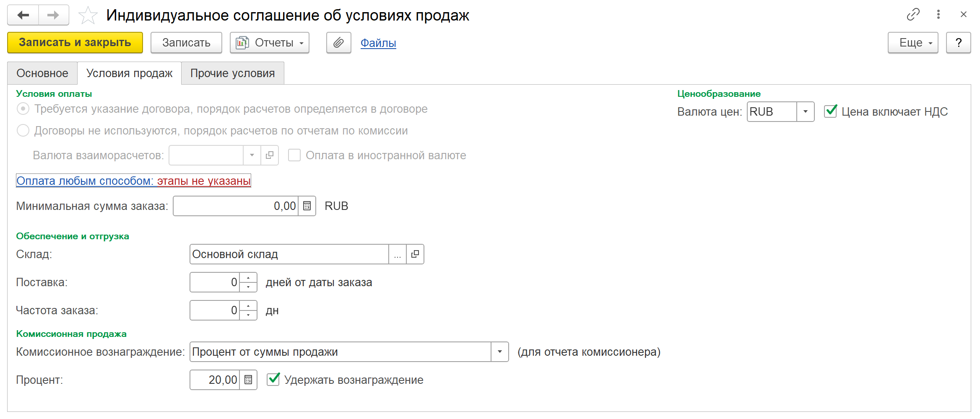Expand the Валюта цен dropdown
The image size is (980, 419).
(805, 112)
